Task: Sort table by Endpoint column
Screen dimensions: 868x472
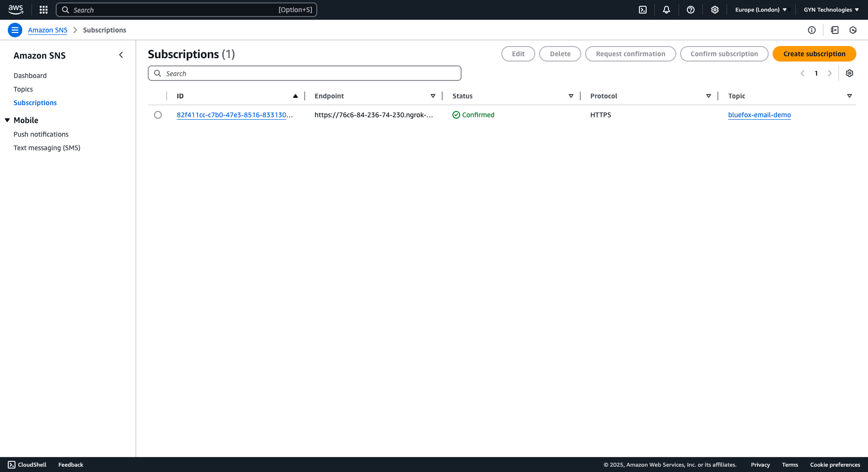Action: click(x=433, y=96)
